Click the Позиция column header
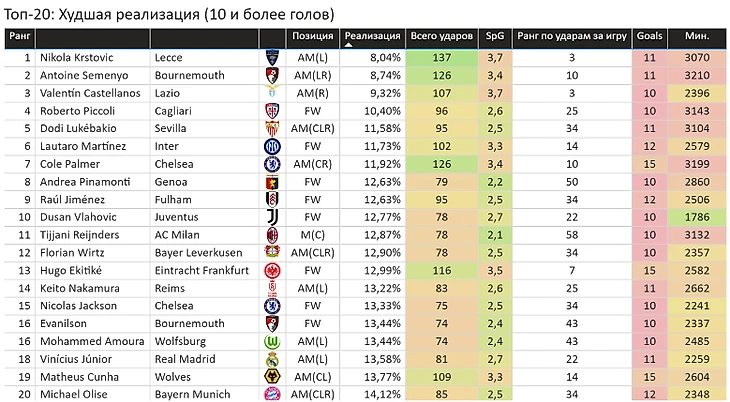 click(312, 36)
